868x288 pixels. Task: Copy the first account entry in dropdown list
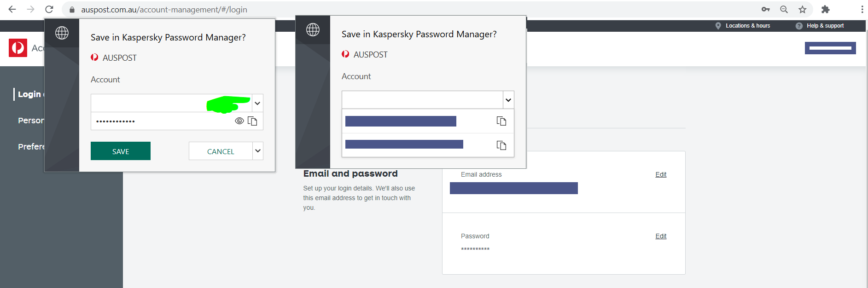click(501, 121)
